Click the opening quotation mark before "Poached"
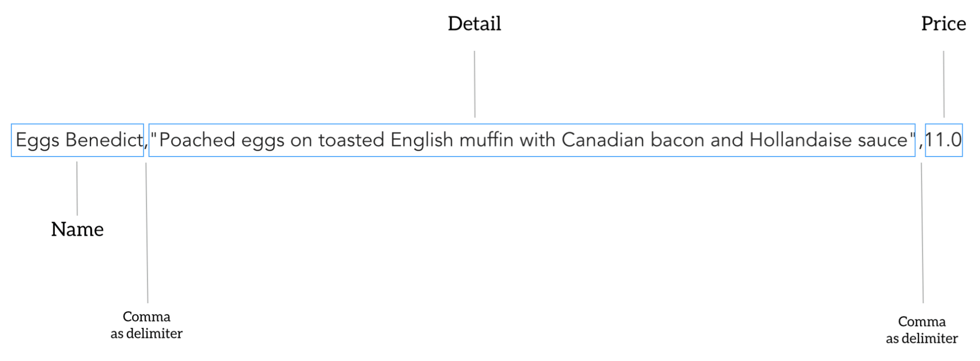Image resolution: width=980 pixels, height=361 pixels. (154, 136)
